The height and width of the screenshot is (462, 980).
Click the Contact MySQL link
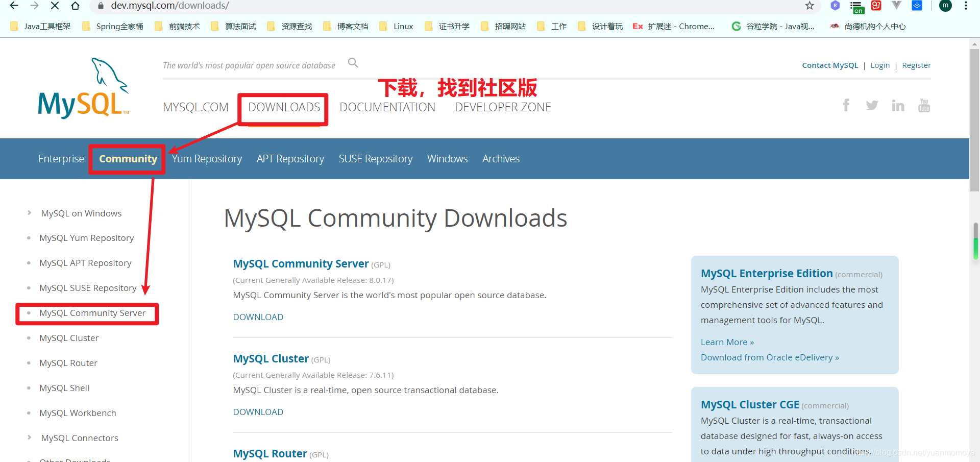[x=830, y=65]
